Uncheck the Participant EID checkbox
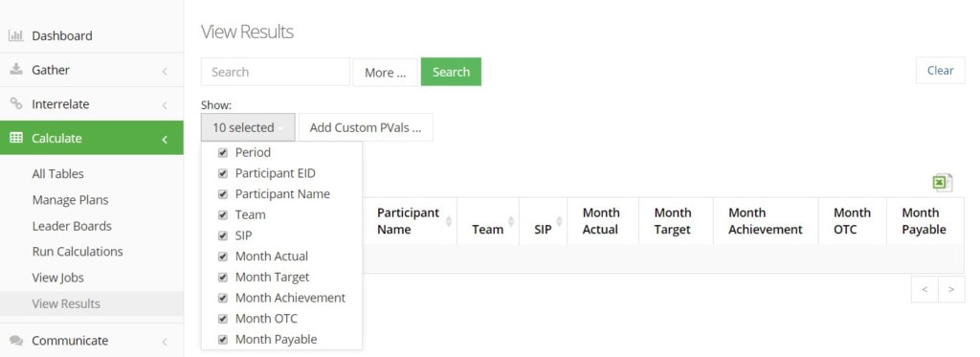980x357 pixels. [x=222, y=173]
